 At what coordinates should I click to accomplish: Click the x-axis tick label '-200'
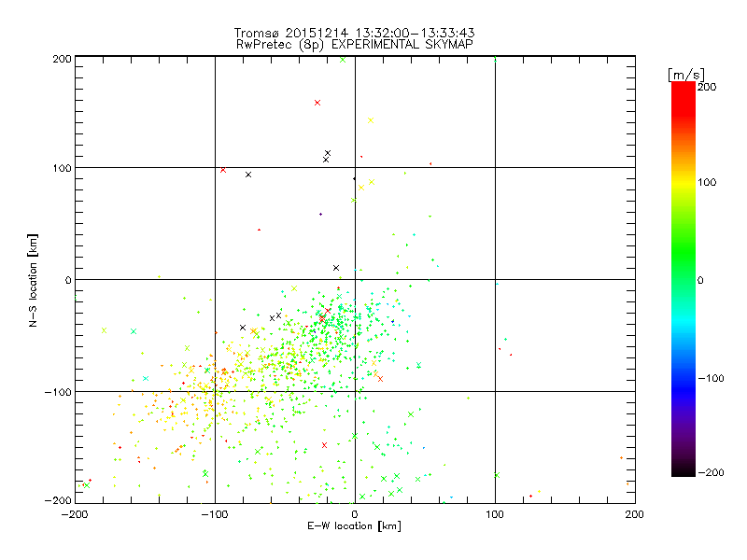tap(75, 514)
